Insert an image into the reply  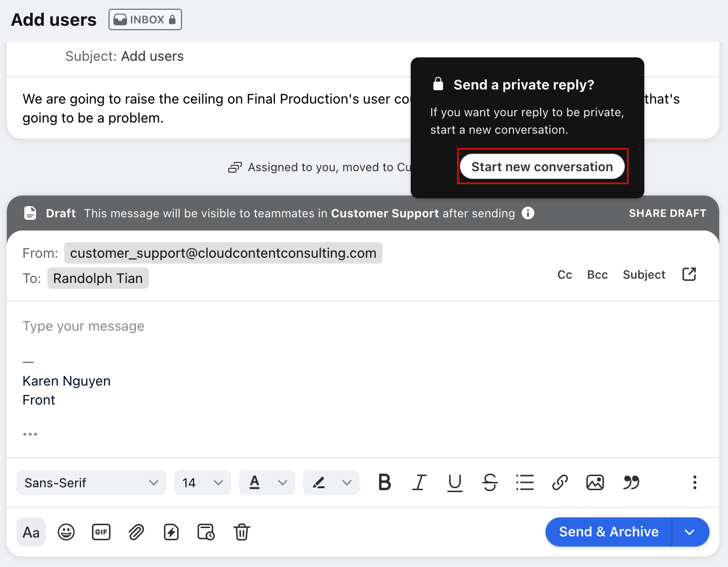(595, 482)
